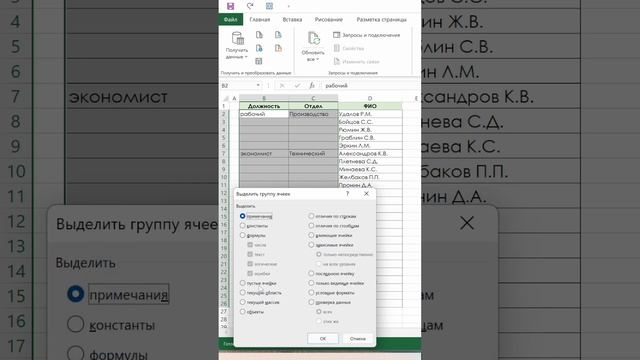Click the Должность header cell
This screenshot has width=640, height=360.
(264, 106)
